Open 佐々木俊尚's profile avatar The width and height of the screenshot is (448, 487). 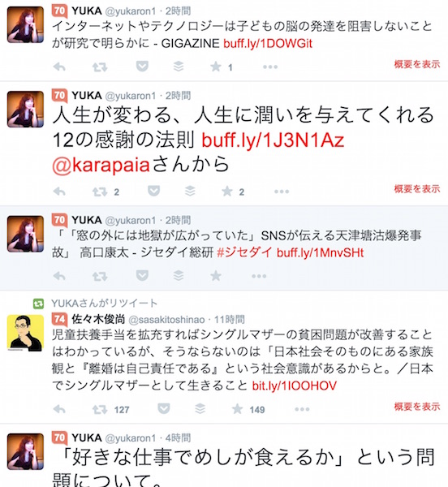[25, 333]
